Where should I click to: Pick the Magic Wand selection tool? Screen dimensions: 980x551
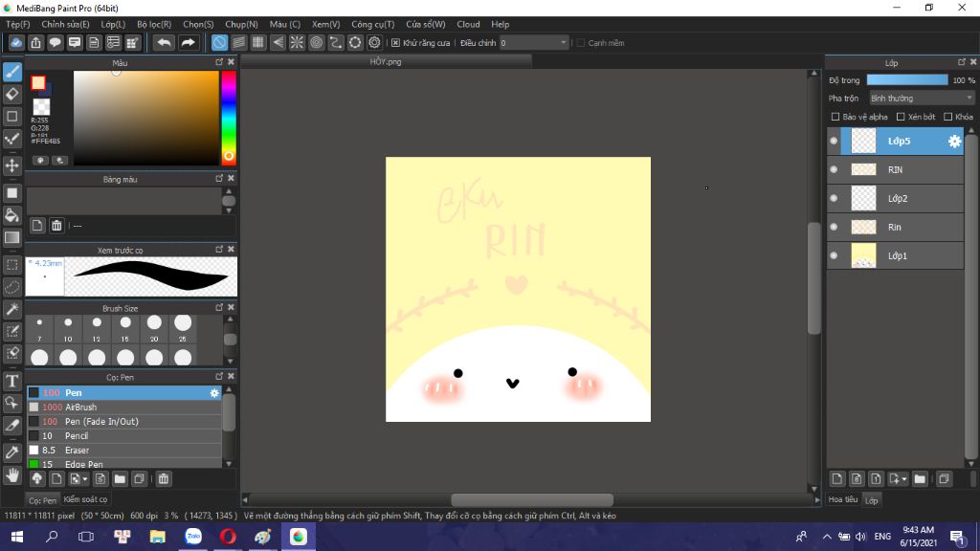(x=12, y=309)
